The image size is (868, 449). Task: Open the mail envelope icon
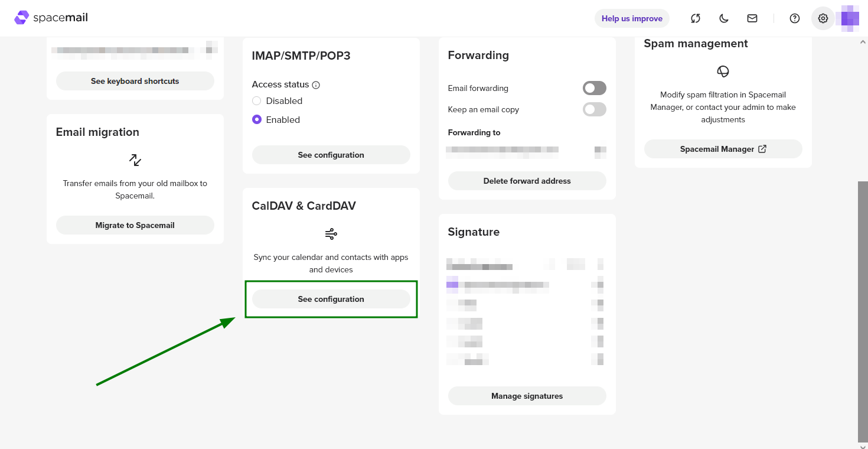[752, 18]
